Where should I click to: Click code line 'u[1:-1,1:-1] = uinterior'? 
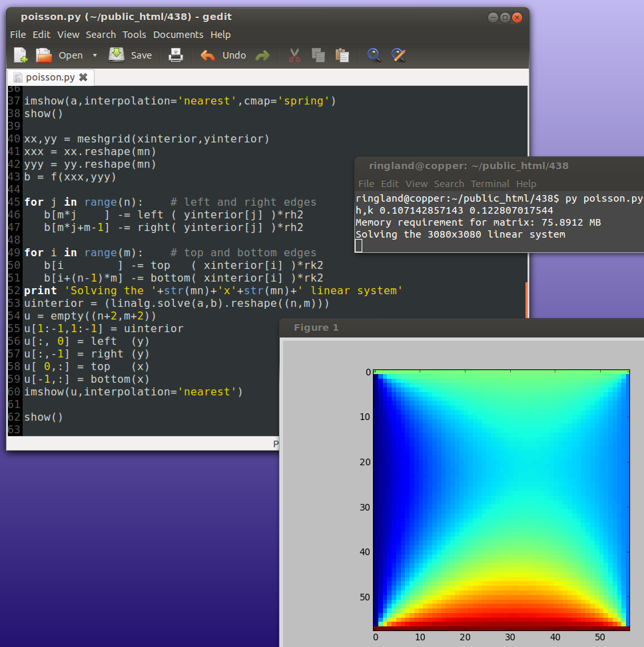pos(104,329)
